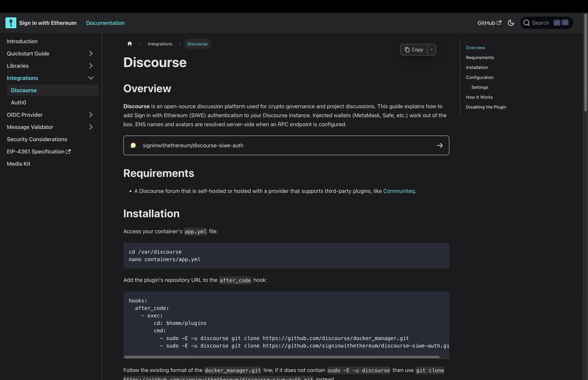The width and height of the screenshot is (588, 380).
Task: Click the repo icon on discourse-siwe-auth card
Action: 133,145
